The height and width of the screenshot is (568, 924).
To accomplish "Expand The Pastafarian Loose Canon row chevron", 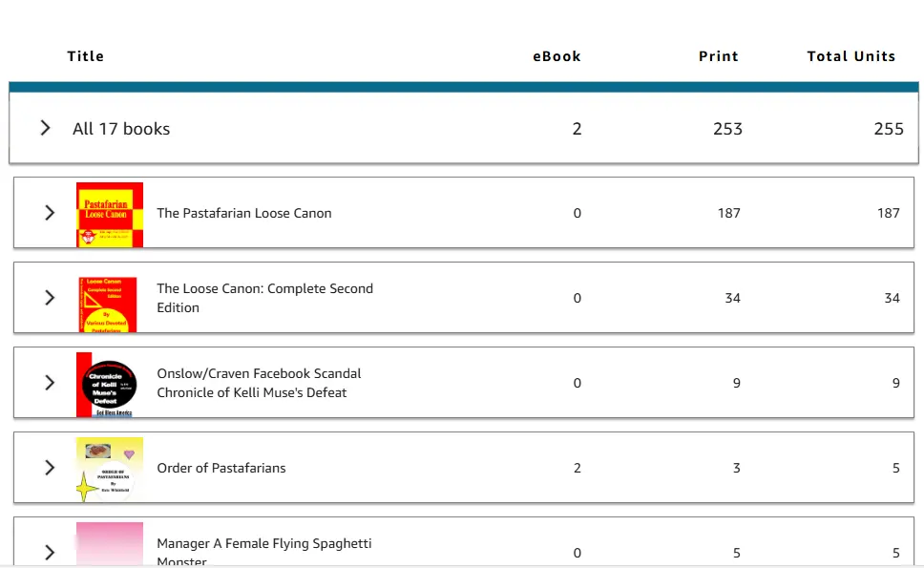I will [x=50, y=213].
